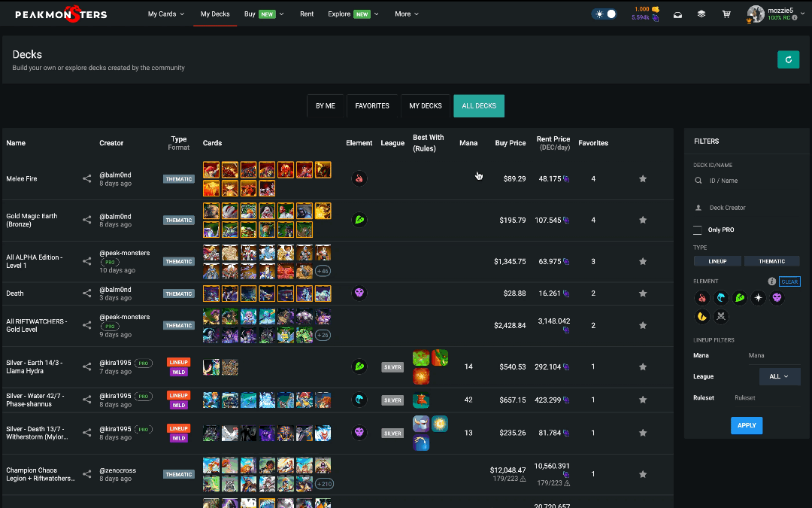The image size is (812, 508).
Task: Open Melee Fire deck name
Action: click(22, 179)
